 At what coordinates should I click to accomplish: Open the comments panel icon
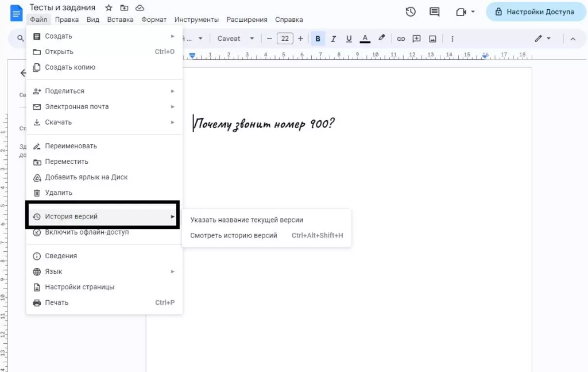coord(434,11)
